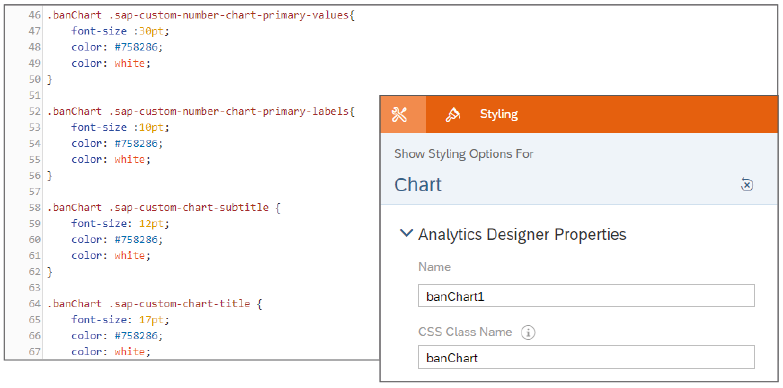Click line number 57 in the gutter

coord(34,191)
